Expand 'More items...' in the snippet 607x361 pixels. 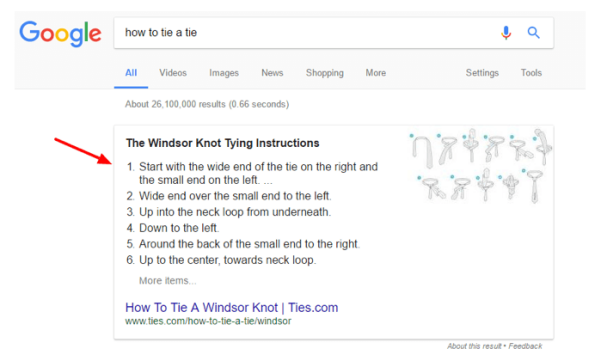(168, 281)
